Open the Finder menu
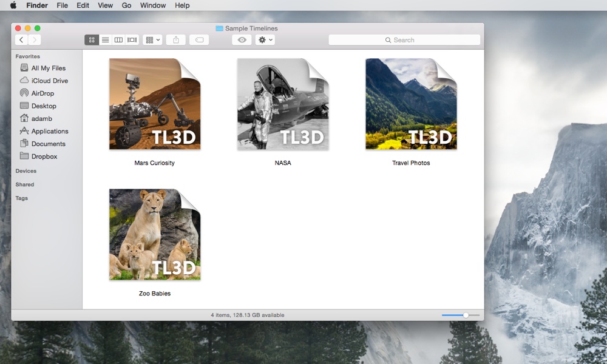 pos(37,5)
